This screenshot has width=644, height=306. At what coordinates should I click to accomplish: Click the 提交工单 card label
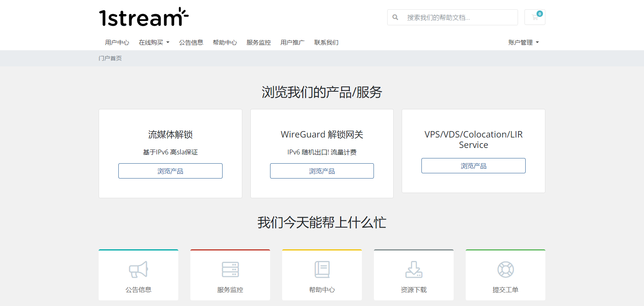tap(506, 290)
